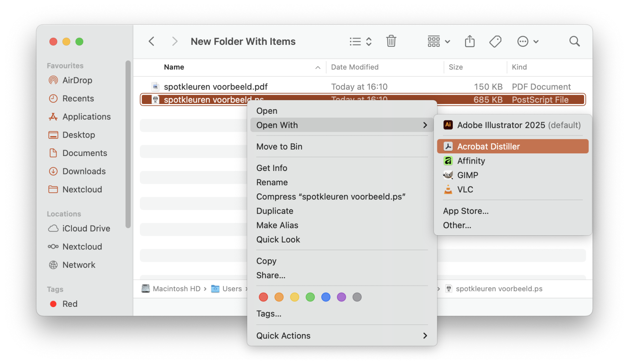Image resolution: width=629 pixels, height=364 pixels.
Task: Open the list view switcher
Action: [x=361, y=41]
